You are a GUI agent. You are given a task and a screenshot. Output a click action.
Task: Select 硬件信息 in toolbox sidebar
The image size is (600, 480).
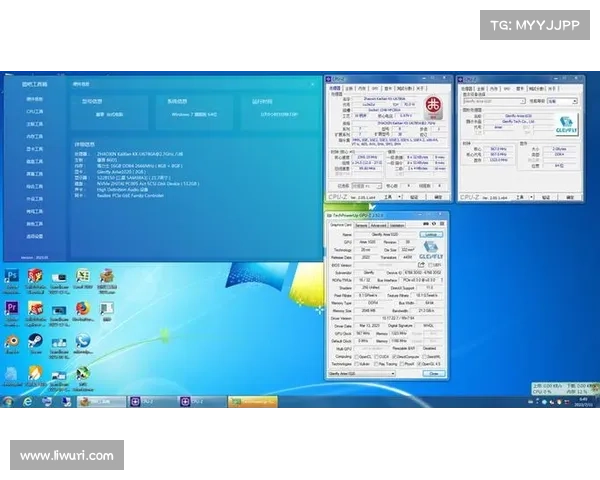[x=35, y=99]
